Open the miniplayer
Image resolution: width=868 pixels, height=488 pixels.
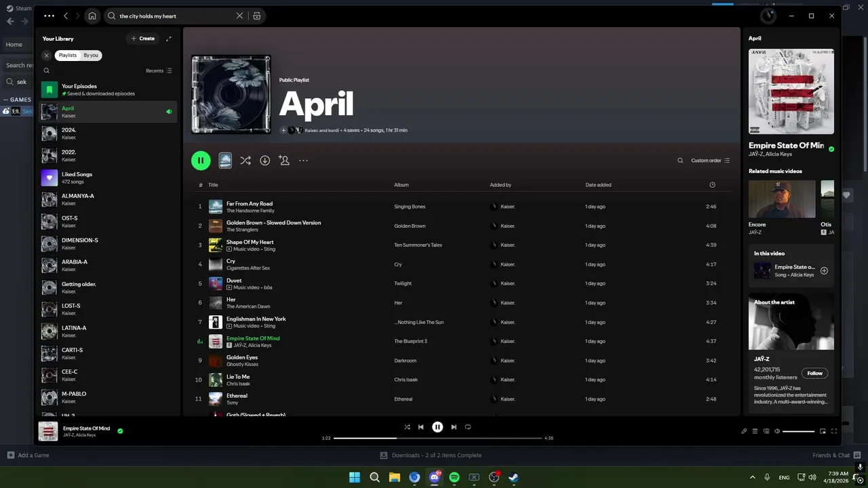(823, 431)
